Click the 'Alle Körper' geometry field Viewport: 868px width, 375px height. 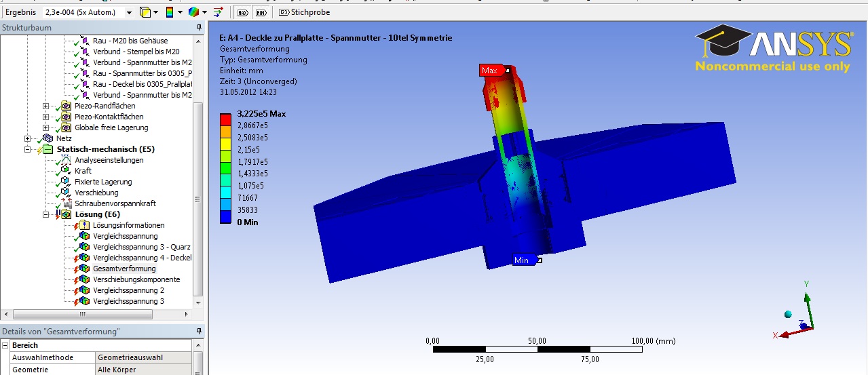[143, 370]
